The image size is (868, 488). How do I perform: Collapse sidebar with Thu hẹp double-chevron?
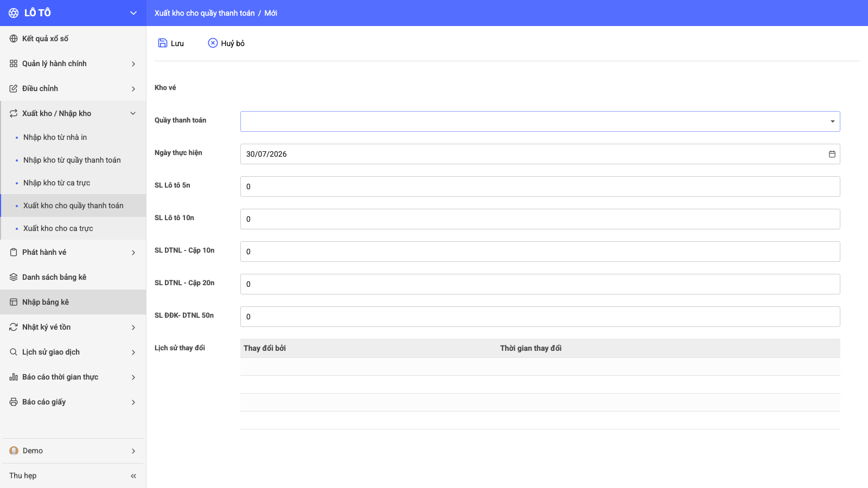pos(133,476)
